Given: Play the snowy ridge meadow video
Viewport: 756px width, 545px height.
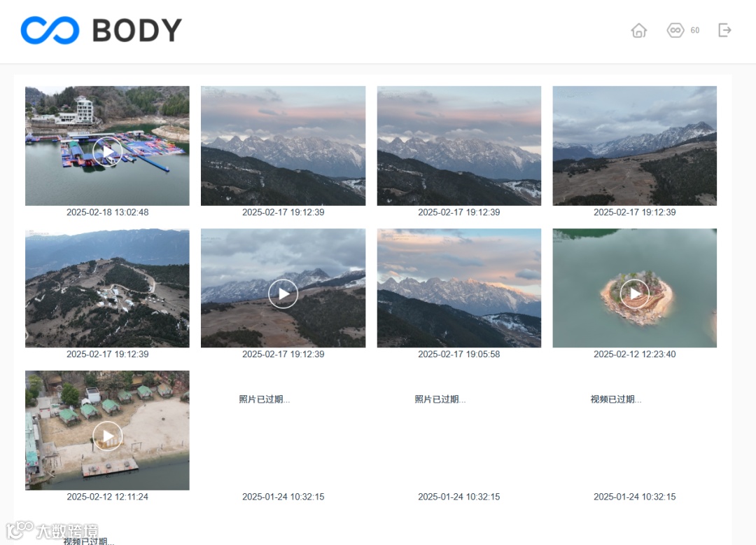Looking at the screenshot, I should (283, 294).
